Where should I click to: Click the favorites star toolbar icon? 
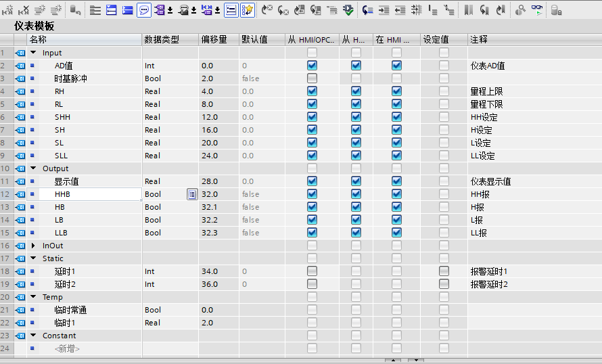click(248, 10)
